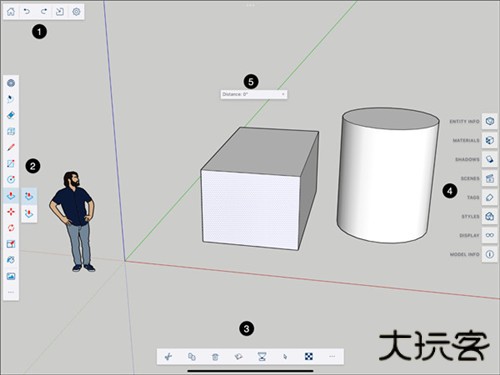Open the Shadows panel
Screen dimensions: 500x375
coord(490,159)
